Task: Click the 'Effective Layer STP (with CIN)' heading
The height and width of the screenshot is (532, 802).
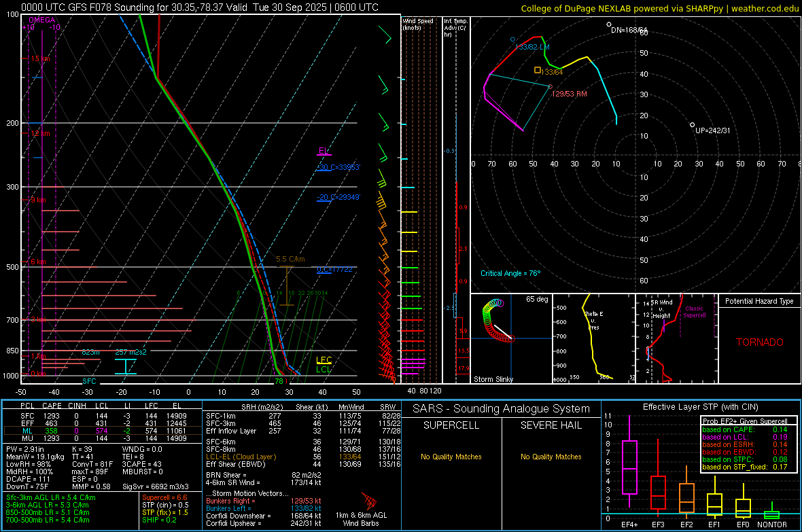Action: (x=700, y=407)
